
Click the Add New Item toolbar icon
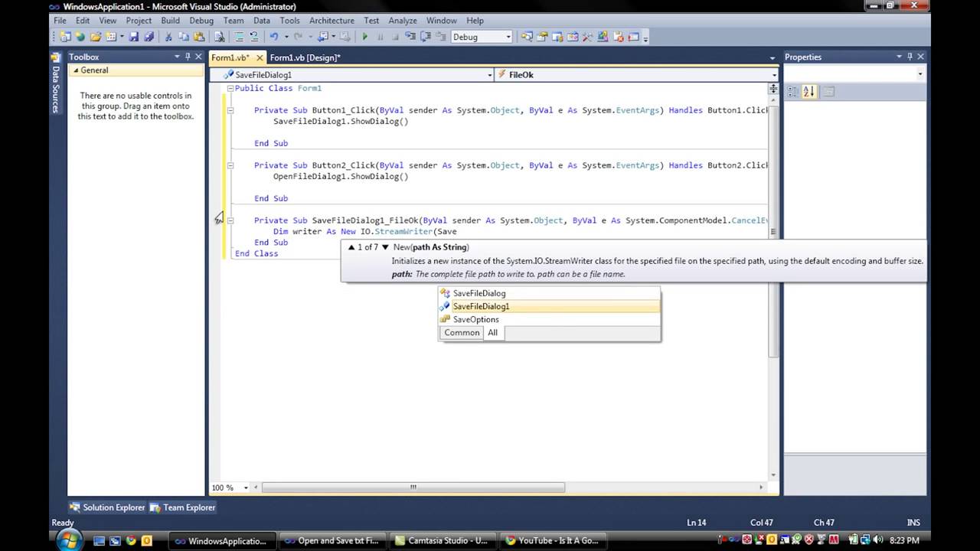(111, 37)
